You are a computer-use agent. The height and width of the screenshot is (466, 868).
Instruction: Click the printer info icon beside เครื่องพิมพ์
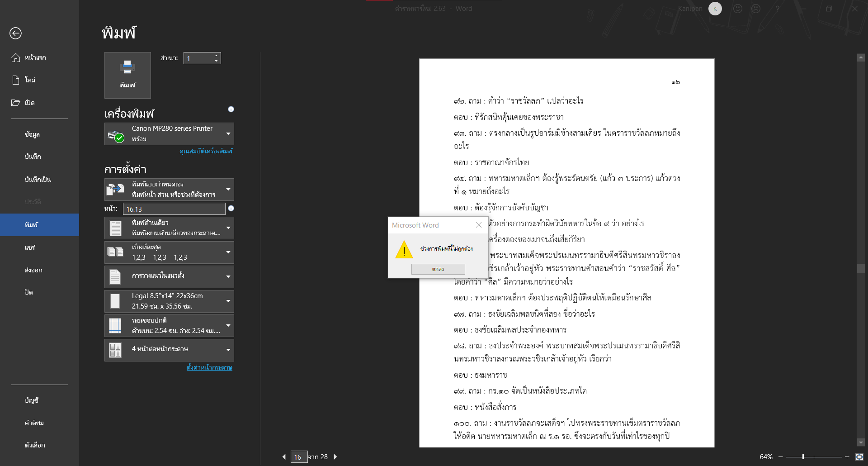tap(231, 109)
